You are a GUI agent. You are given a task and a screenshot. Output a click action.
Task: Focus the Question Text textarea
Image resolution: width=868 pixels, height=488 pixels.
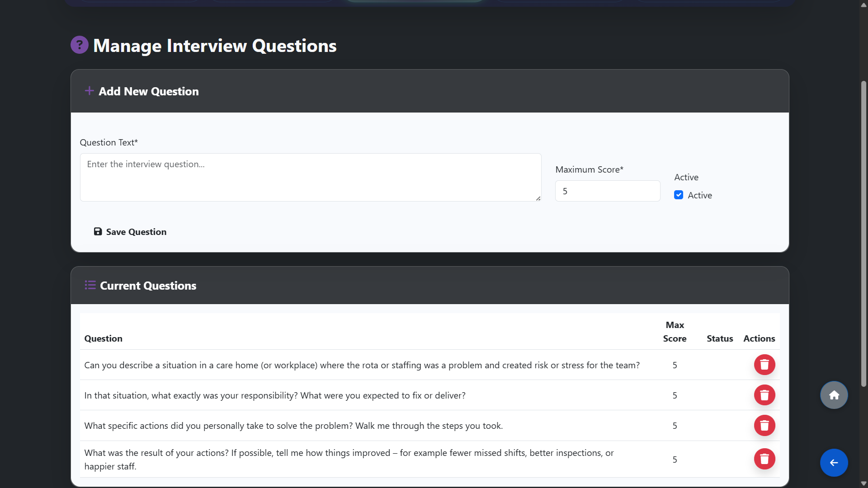pos(311,177)
